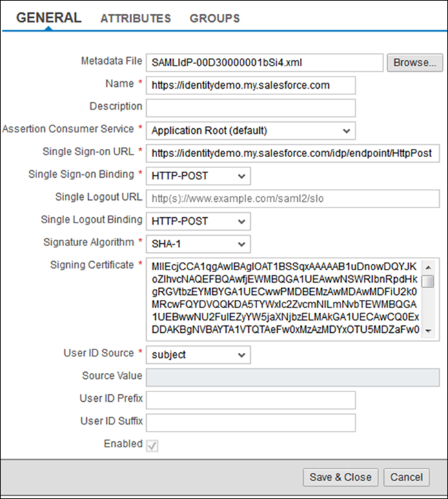Click the User ID Suffix field
This screenshot has width=448, height=499.
(251, 422)
